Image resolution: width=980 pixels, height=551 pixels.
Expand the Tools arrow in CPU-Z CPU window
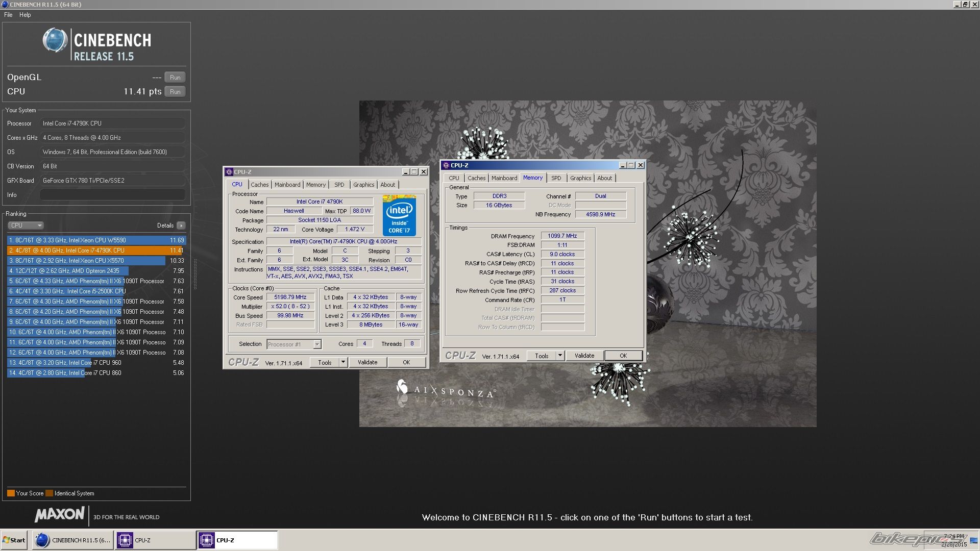point(343,362)
